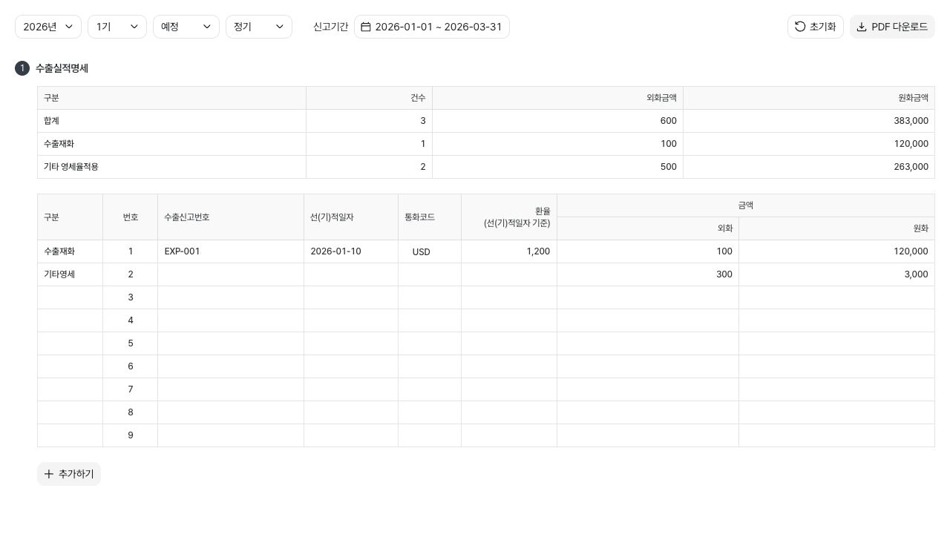
Task: Click the 3,000 won amount in row 2
Action: (x=836, y=274)
